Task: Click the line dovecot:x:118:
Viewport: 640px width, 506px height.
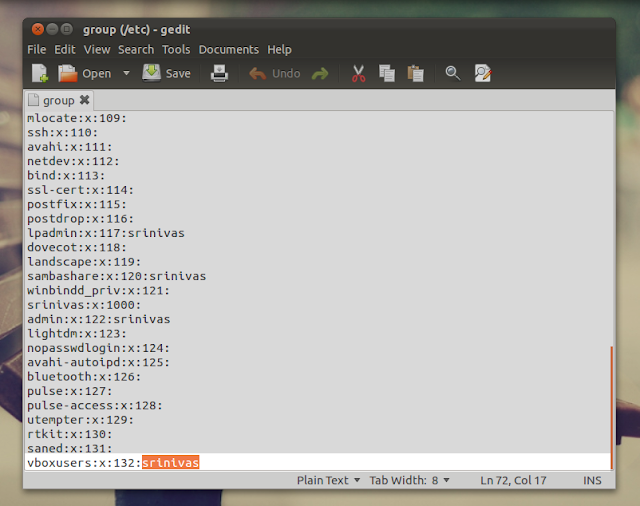Action: pos(77,247)
